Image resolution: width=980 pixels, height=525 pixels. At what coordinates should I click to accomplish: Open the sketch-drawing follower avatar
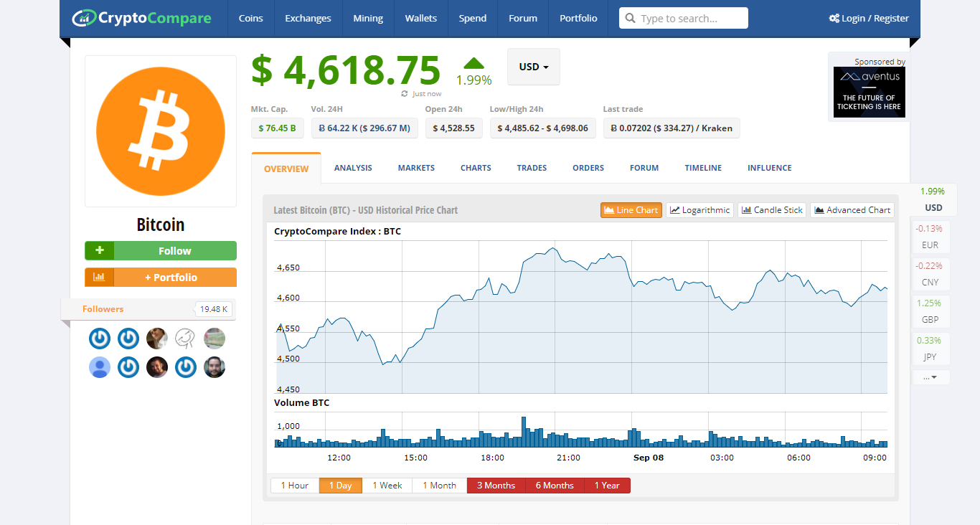(x=186, y=338)
